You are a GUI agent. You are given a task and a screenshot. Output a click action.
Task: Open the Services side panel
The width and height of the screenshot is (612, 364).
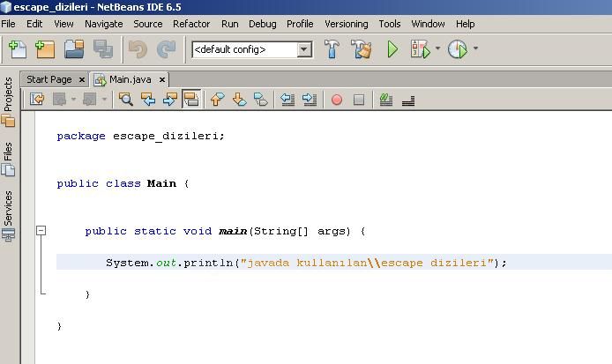click(8, 208)
